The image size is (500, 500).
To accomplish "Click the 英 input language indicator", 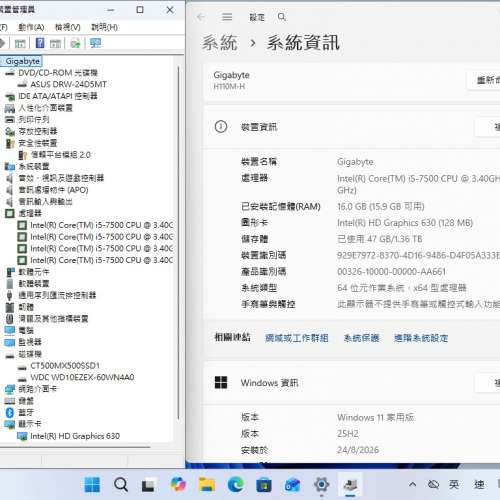I will click(454, 484).
